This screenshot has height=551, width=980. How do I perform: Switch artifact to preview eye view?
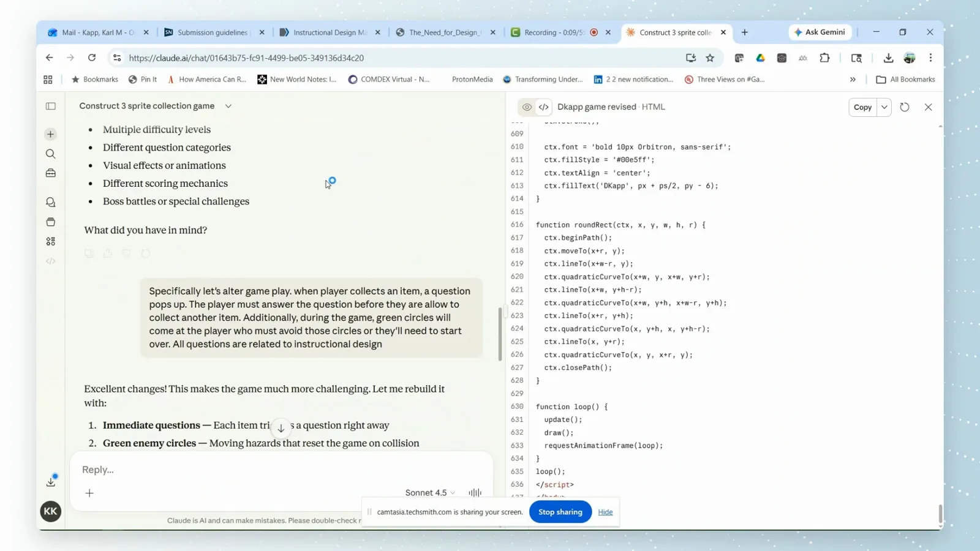pos(527,107)
